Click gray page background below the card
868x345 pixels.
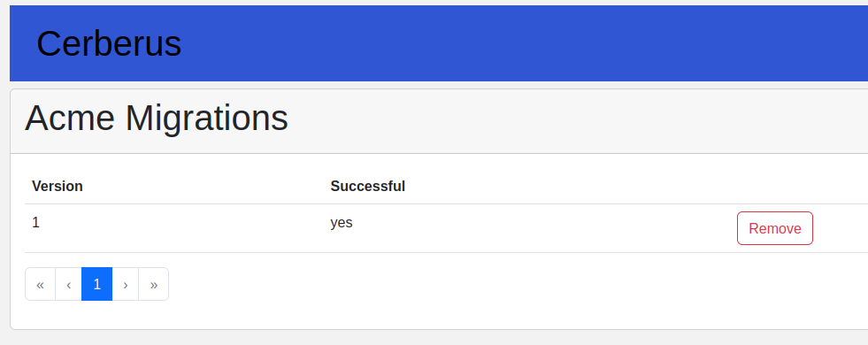[434, 338]
